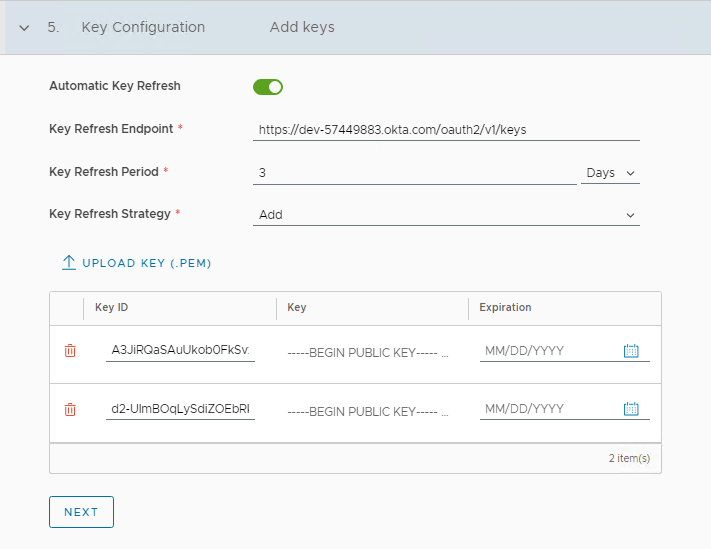Click the UPLOAD KEY (.PEM) link
Viewport: 711px width, 549px height.
(x=146, y=263)
